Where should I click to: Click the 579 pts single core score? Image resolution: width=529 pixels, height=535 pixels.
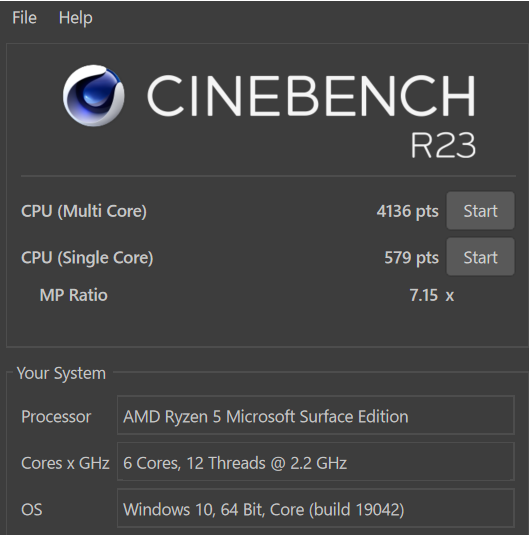(411, 258)
